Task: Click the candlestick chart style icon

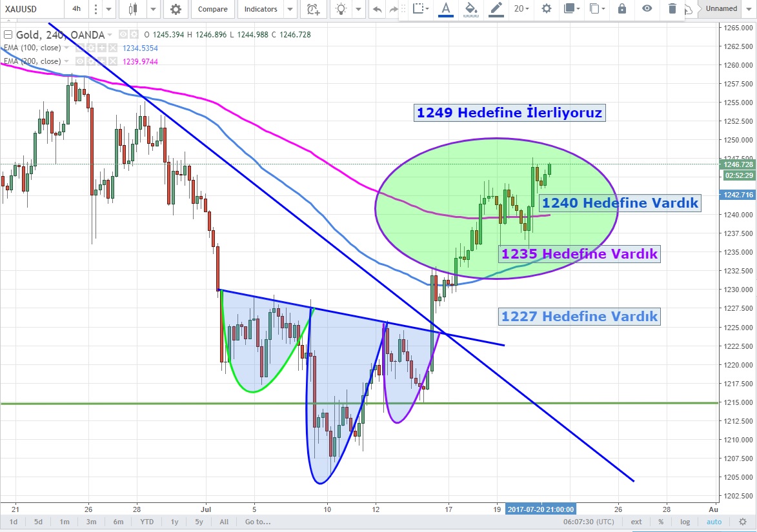Action: pyautogui.click(x=134, y=9)
